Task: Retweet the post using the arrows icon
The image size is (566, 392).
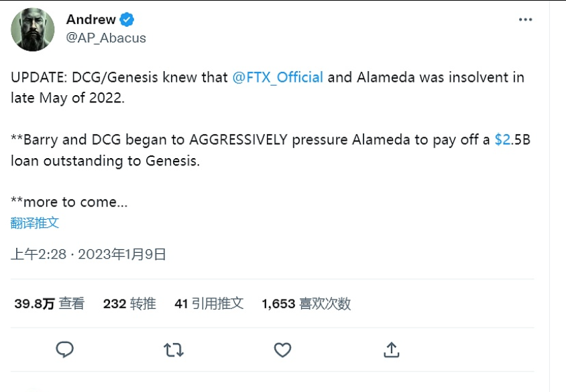Action: (x=174, y=350)
